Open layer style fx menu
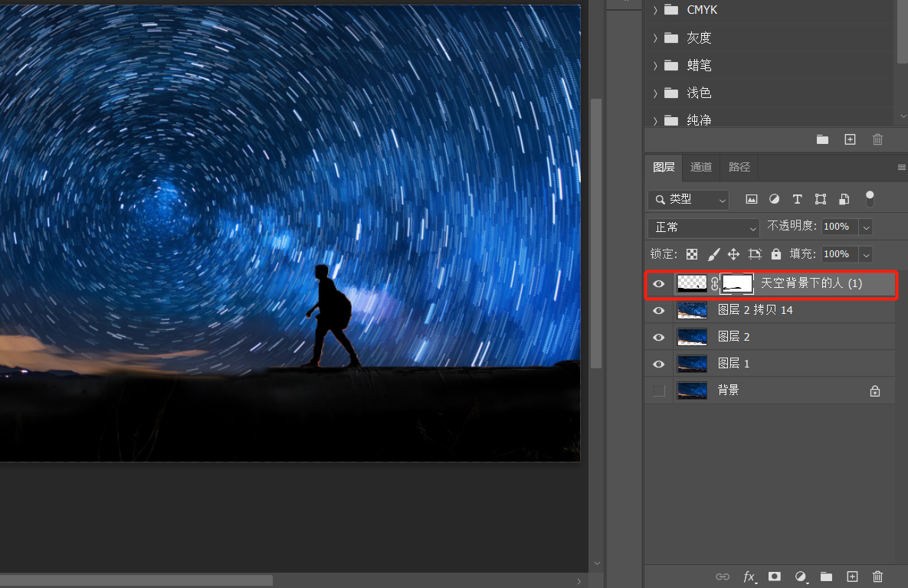This screenshot has width=908, height=588. (x=749, y=577)
